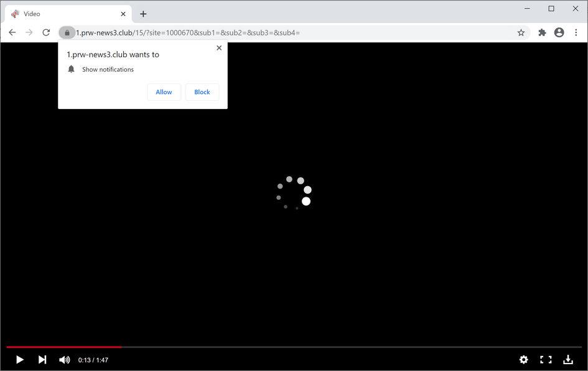This screenshot has height=371, width=588.
Task: Enter fullscreen mode on the player
Action: pos(546,360)
